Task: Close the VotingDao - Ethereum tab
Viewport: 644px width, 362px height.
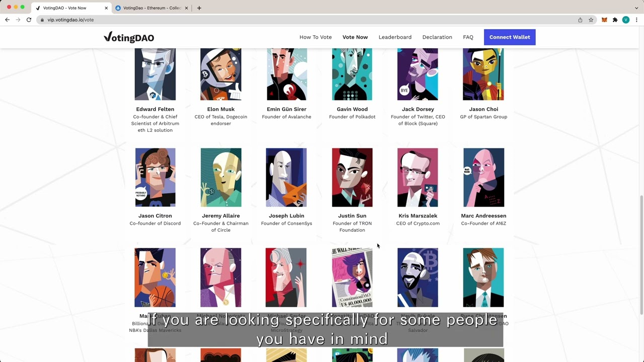Action: tap(187, 8)
